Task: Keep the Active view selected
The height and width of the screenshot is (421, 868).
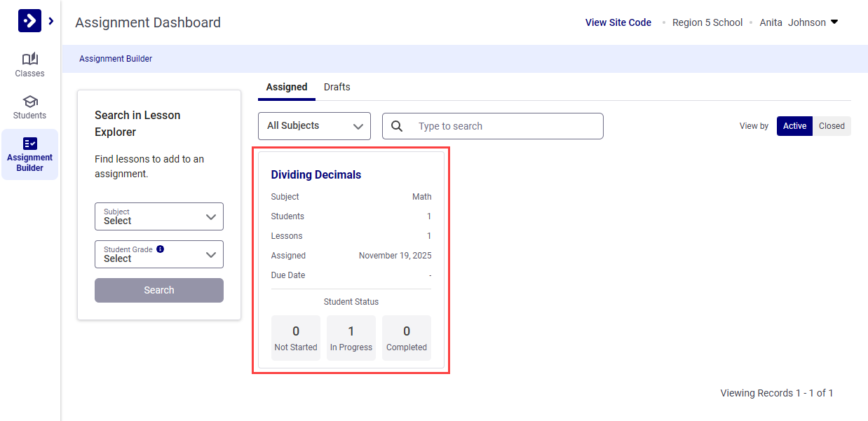Action: [794, 126]
